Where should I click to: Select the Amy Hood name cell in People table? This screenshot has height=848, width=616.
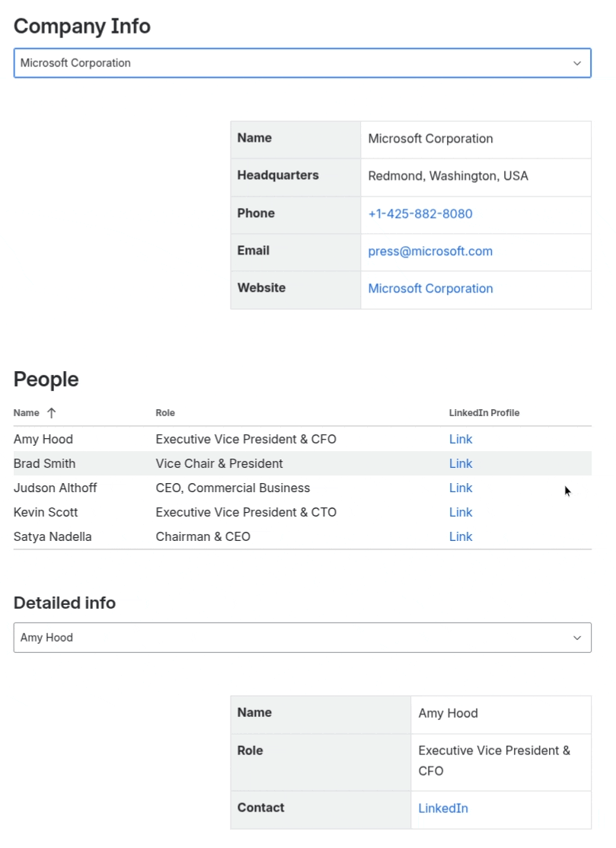(43, 439)
